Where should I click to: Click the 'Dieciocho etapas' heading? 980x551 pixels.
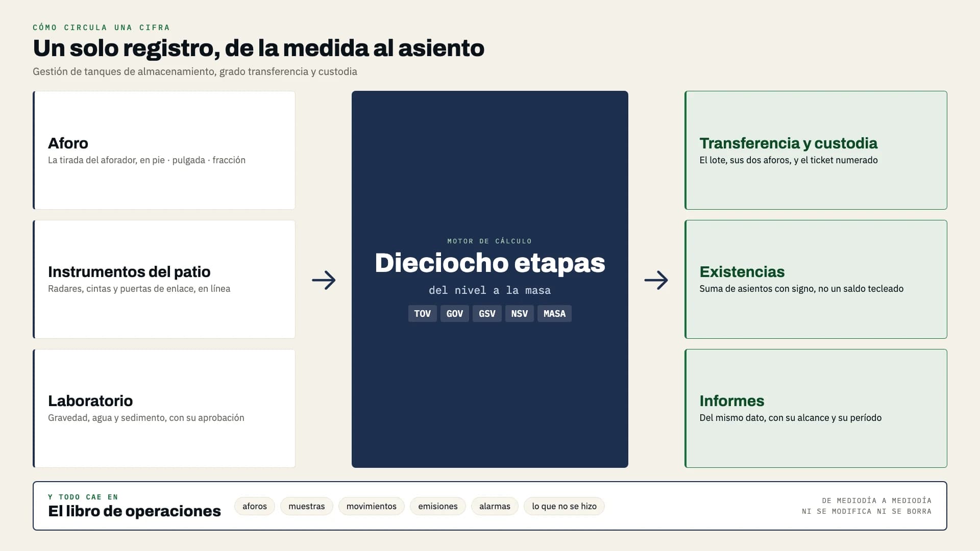pos(490,263)
